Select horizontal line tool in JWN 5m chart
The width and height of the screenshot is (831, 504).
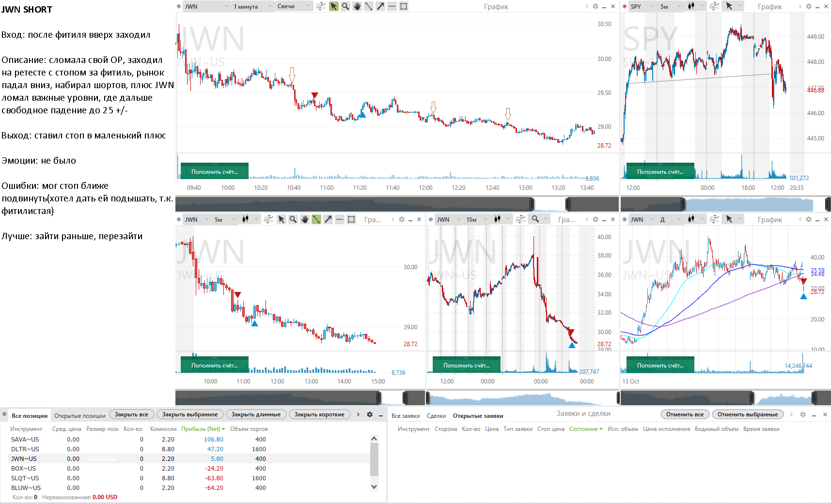(x=340, y=219)
